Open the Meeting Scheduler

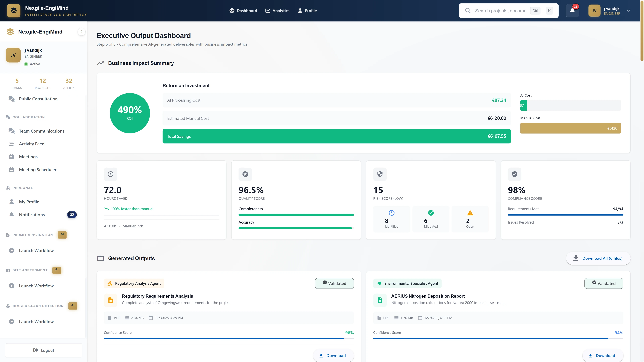(38, 170)
